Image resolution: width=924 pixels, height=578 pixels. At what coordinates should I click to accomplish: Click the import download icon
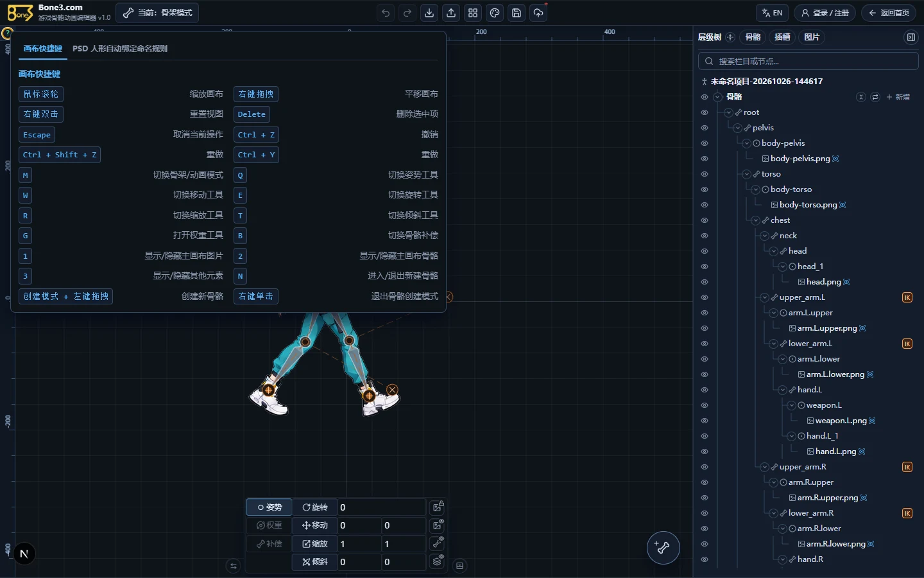(x=429, y=13)
